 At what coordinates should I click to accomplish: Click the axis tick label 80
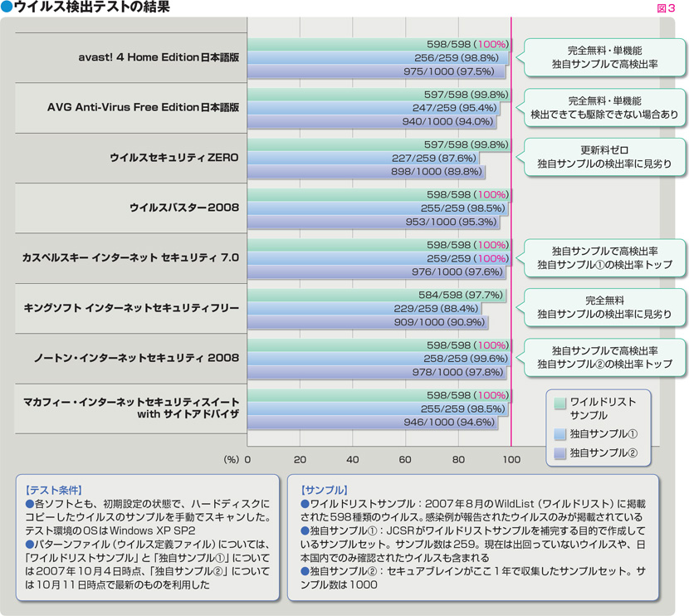[458, 460]
